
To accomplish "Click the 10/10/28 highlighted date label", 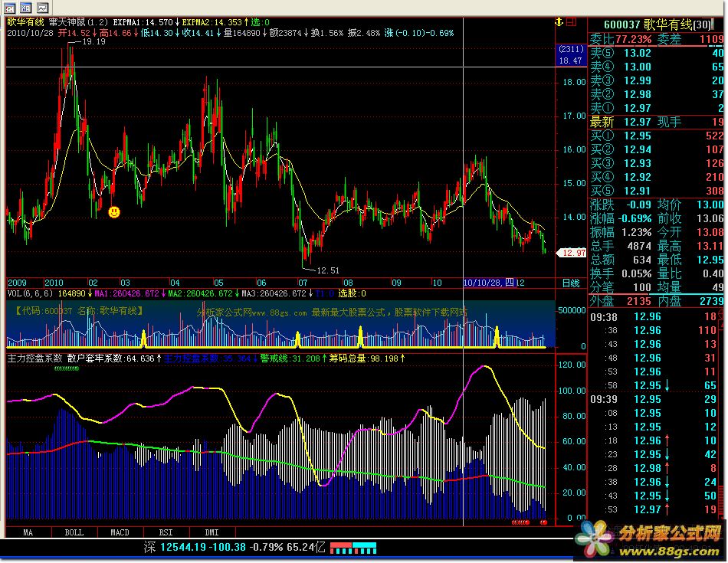I will coord(490,283).
